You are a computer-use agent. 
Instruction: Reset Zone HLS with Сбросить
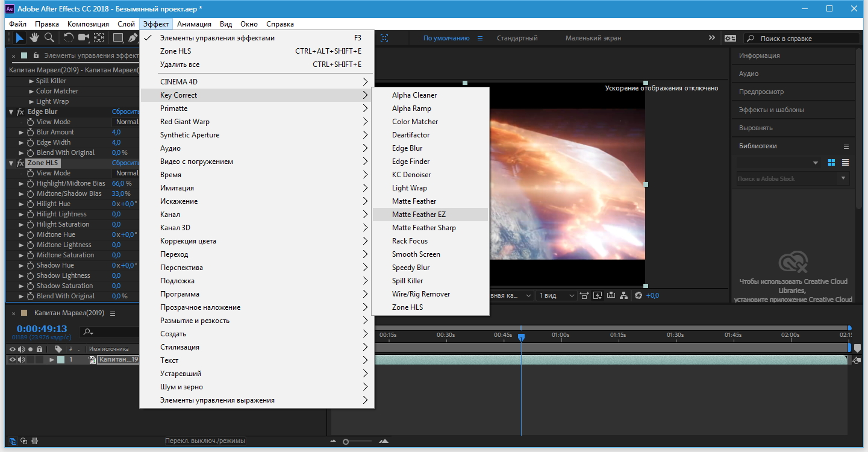point(125,163)
